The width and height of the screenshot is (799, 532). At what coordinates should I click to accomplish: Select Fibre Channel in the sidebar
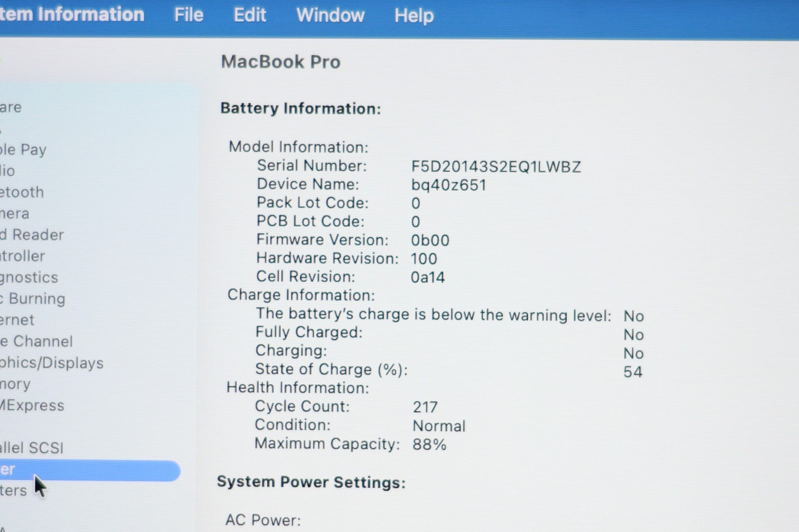[36, 341]
